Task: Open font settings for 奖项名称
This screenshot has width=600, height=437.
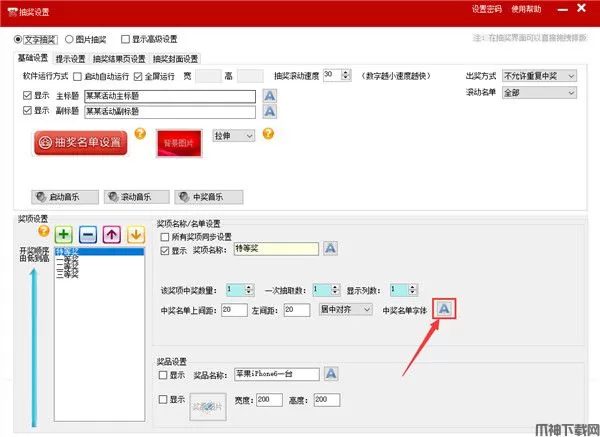Action: tap(330, 248)
